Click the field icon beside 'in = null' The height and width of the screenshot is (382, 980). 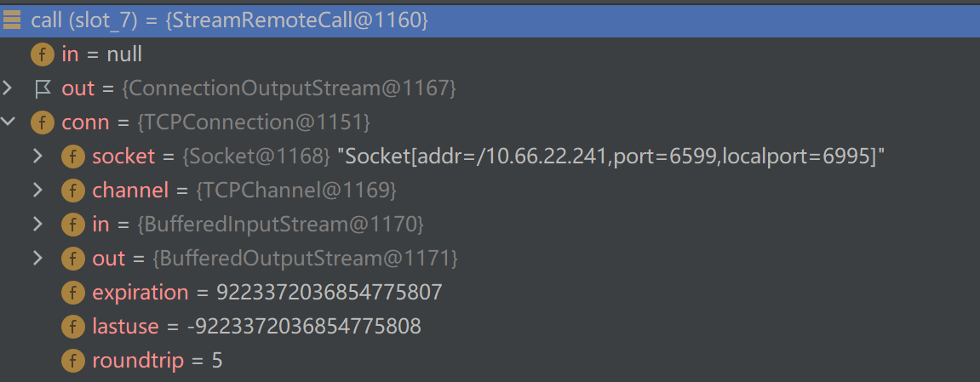(x=42, y=54)
